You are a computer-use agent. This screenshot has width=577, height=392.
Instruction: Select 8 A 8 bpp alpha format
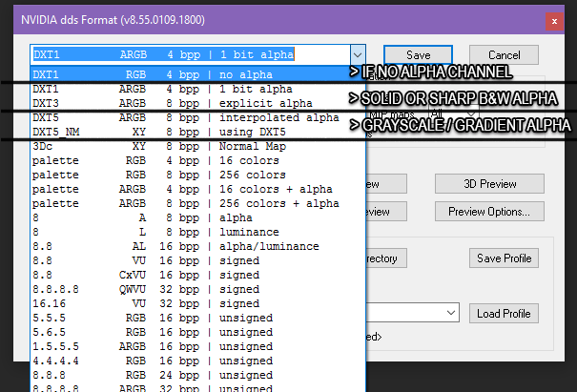pyautogui.click(x=198, y=217)
